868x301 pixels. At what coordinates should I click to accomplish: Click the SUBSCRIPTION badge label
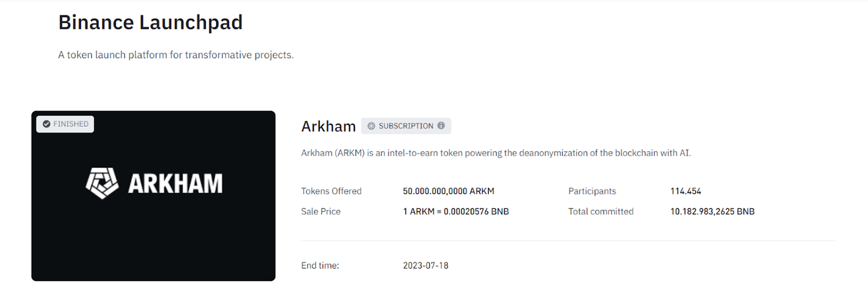tap(406, 126)
